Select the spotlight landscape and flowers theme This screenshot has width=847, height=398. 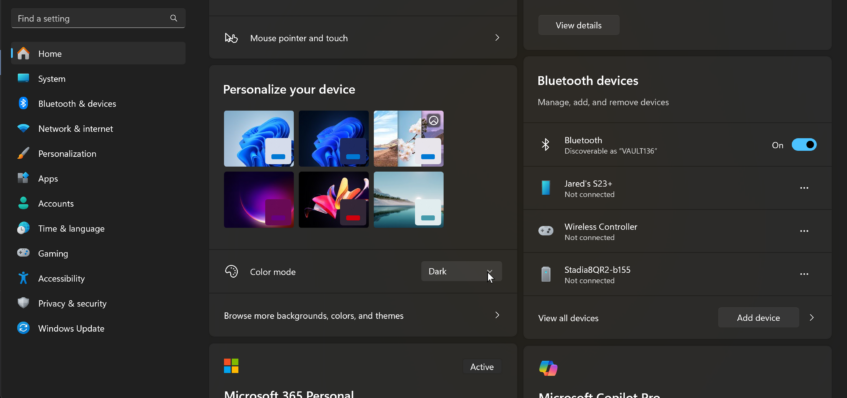pos(408,139)
